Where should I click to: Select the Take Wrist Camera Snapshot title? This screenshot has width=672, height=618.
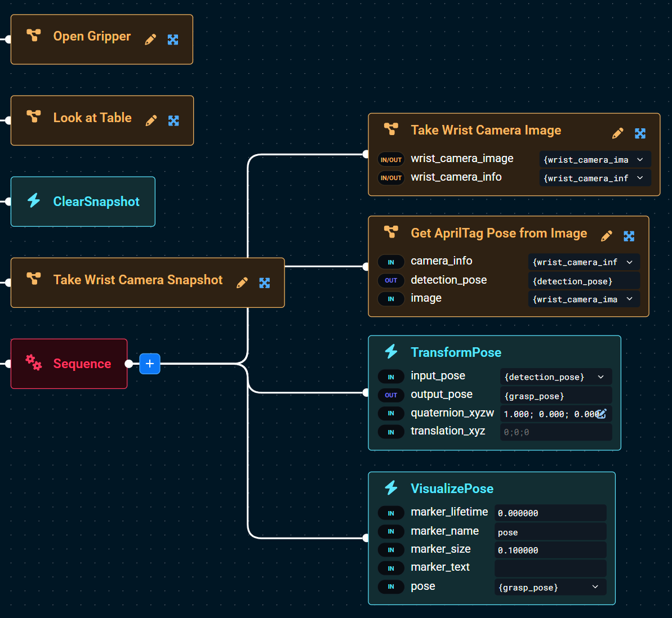click(138, 280)
